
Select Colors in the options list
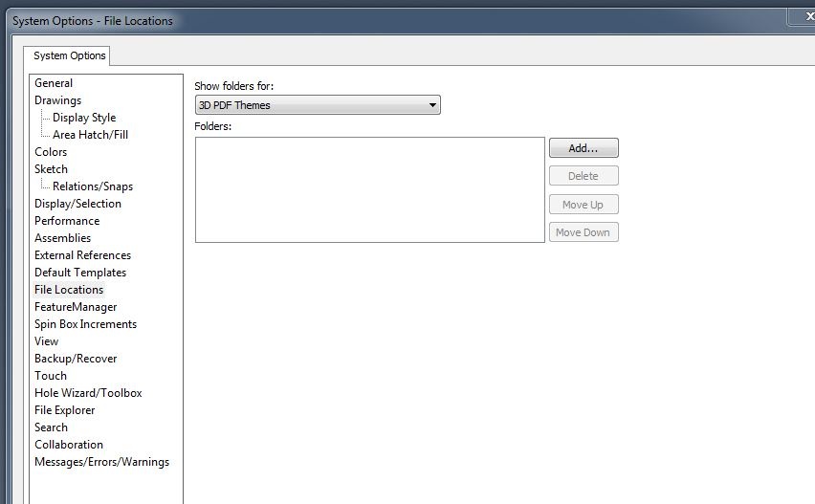(51, 152)
